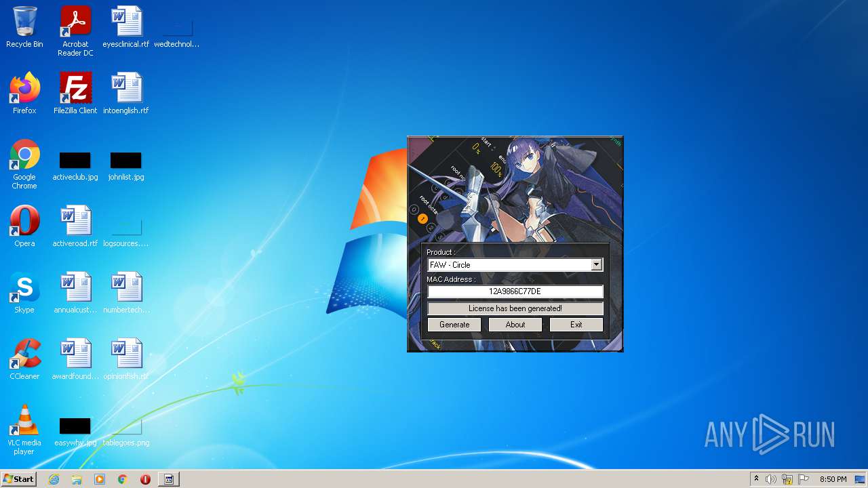This screenshot has width=868, height=488.
Task: Show hidden tray icons arrow
Action: (756, 479)
